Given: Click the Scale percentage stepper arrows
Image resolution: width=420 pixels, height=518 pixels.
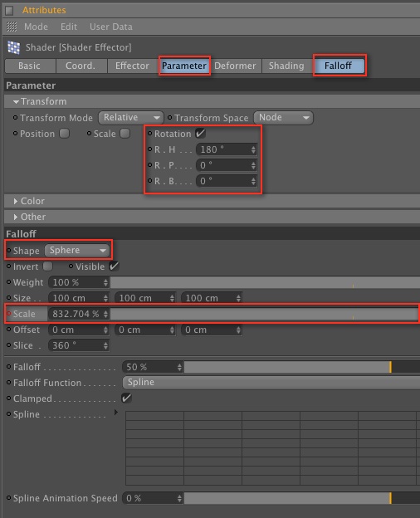Looking at the screenshot, I should coord(105,314).
